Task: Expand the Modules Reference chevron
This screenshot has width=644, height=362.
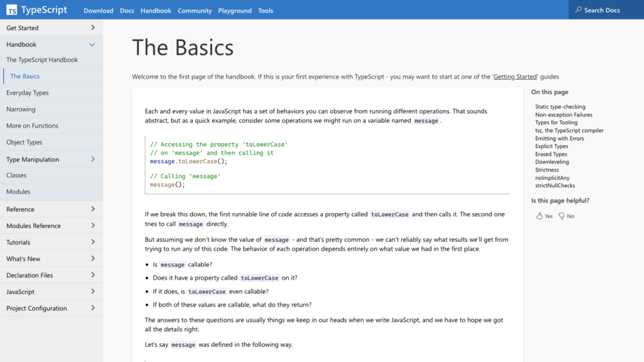Action: (93, 226)
